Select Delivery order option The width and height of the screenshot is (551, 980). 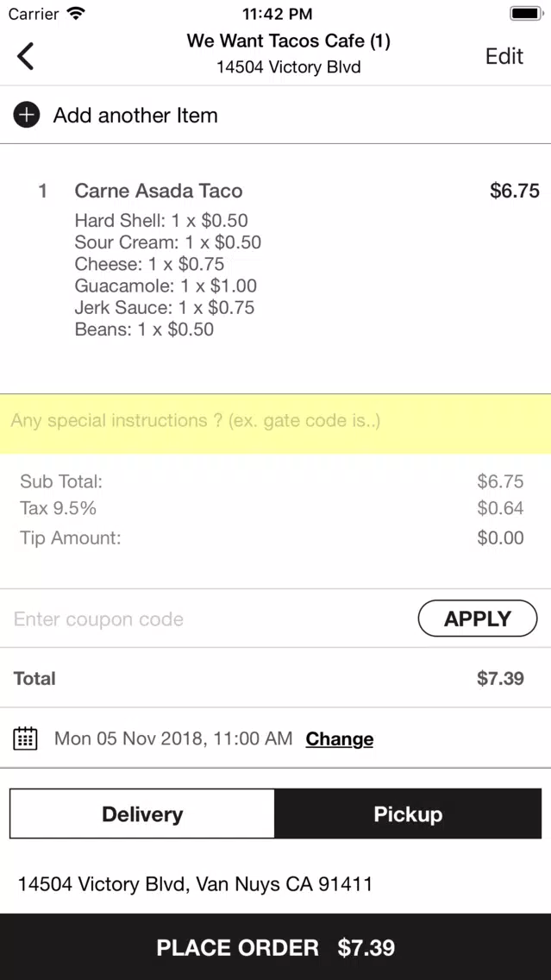point(142,814)
